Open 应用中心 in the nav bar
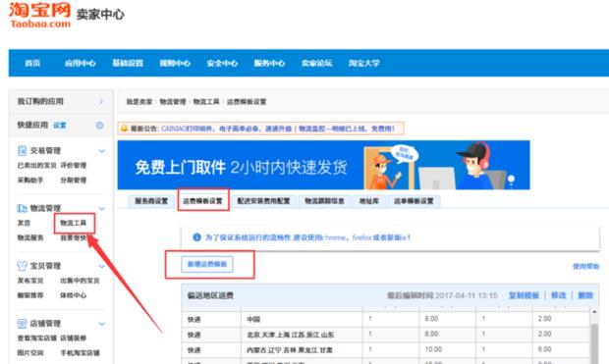609x364 pixels. (80, 63)
